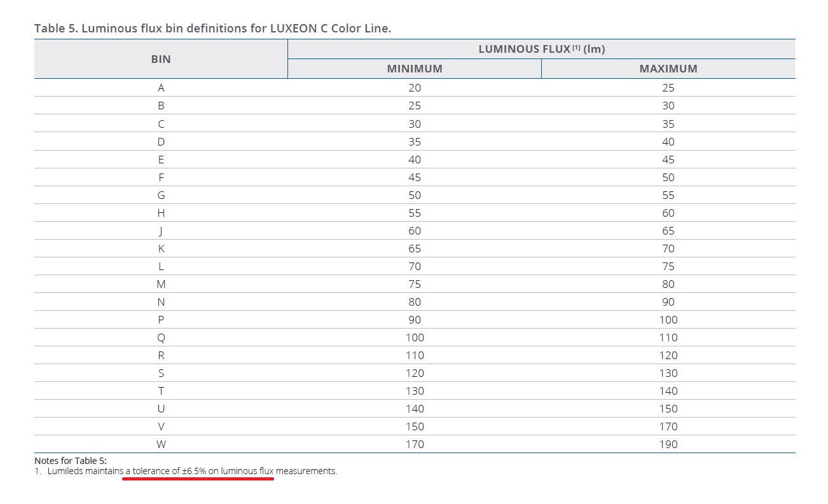828x504 pixels.
Task: Click the LUMINOUS FLUX (lm) header
Action: 541,49
